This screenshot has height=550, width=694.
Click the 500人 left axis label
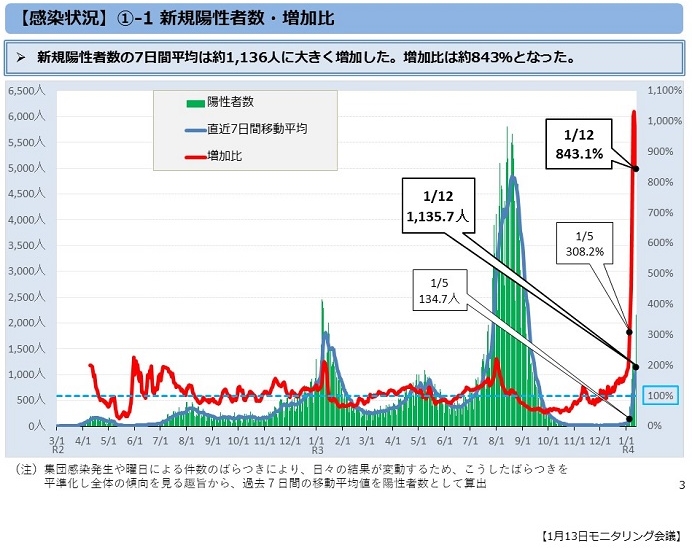pos(31,400)
